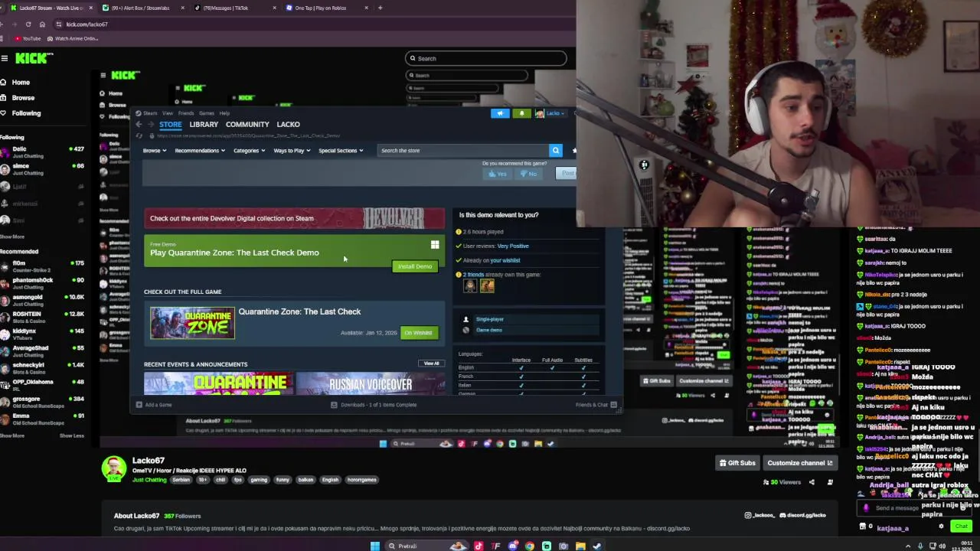Open the Quarantine Zone full game thumbnail

(x=192, y=323)
